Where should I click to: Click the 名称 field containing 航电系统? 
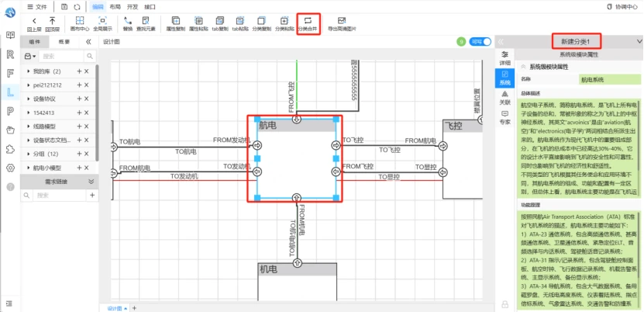[609, 80]
